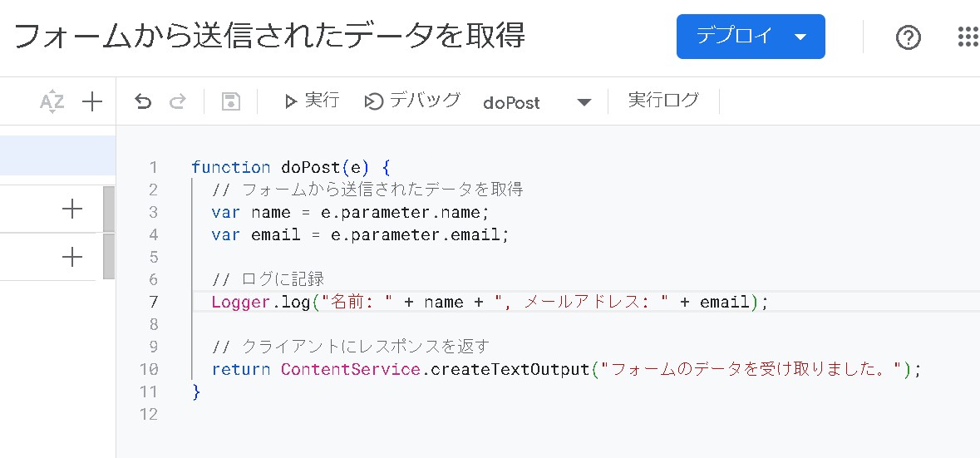Add a new file using the plus icon beside AZ

(91, 102)
